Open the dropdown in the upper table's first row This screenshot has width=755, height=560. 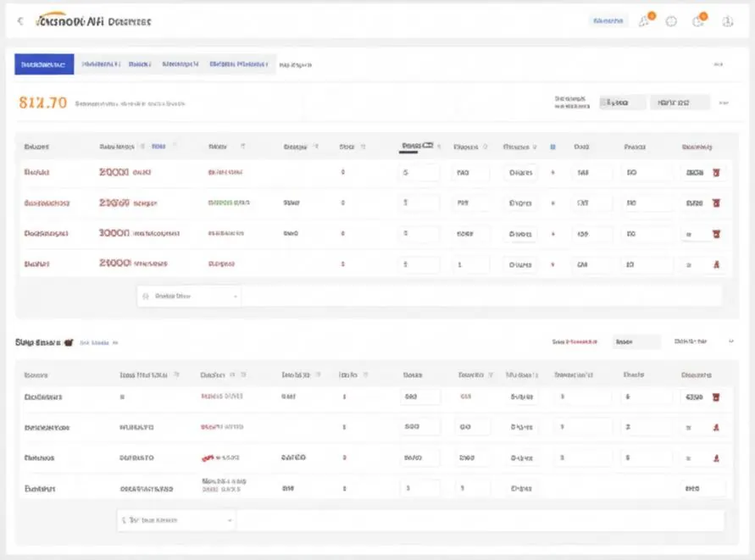(520, 172)
